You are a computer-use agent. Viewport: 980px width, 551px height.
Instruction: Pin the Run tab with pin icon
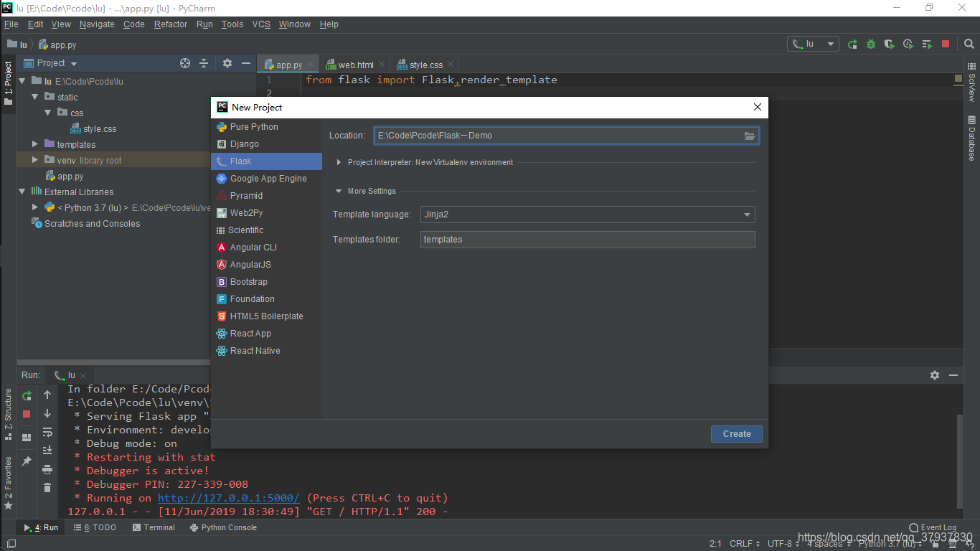(x=27, y=461)
